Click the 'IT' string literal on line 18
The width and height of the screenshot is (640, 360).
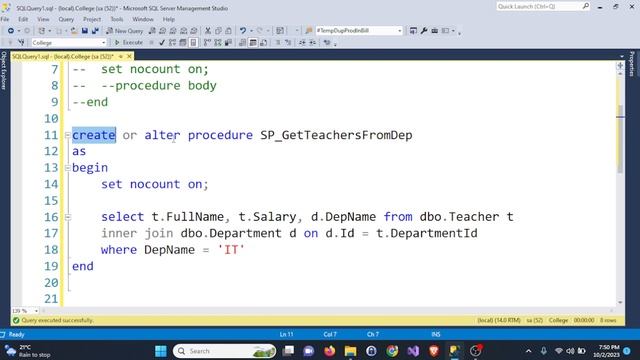pyautogui.click(x=231, y=249)
